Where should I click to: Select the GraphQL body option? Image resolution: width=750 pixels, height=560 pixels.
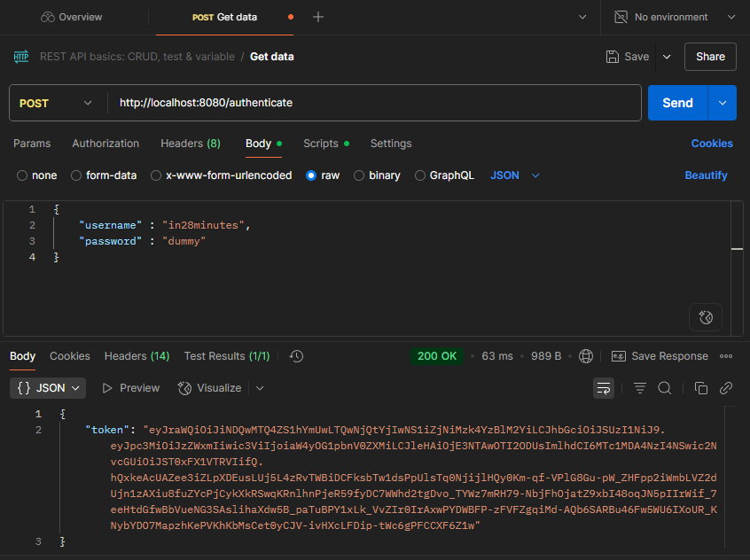pos(444,175)
